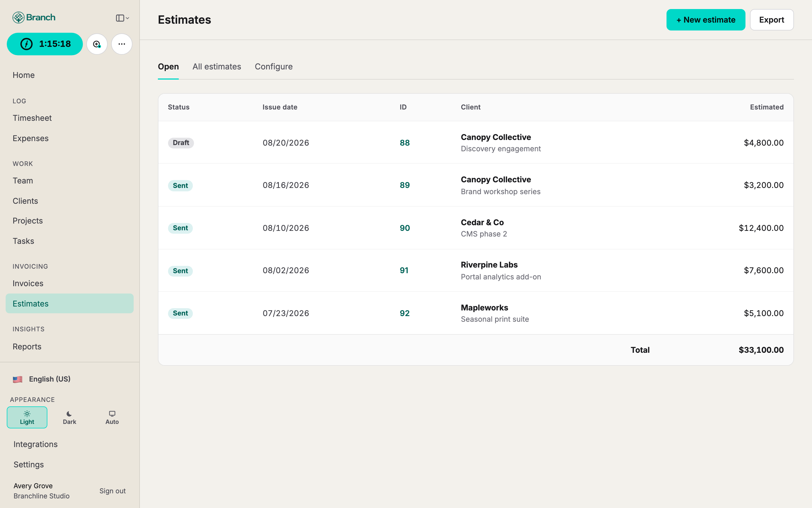The height and width of the screenshot is (508, 812).
Task: Open the three-dot more options menu
Action: 122,44
